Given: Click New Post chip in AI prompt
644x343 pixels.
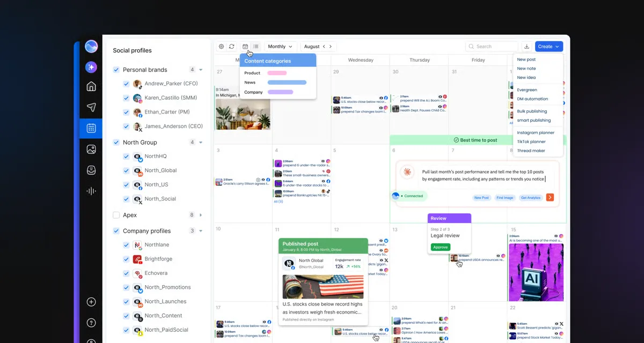Looking at the screenshot, I should point(481,198).
